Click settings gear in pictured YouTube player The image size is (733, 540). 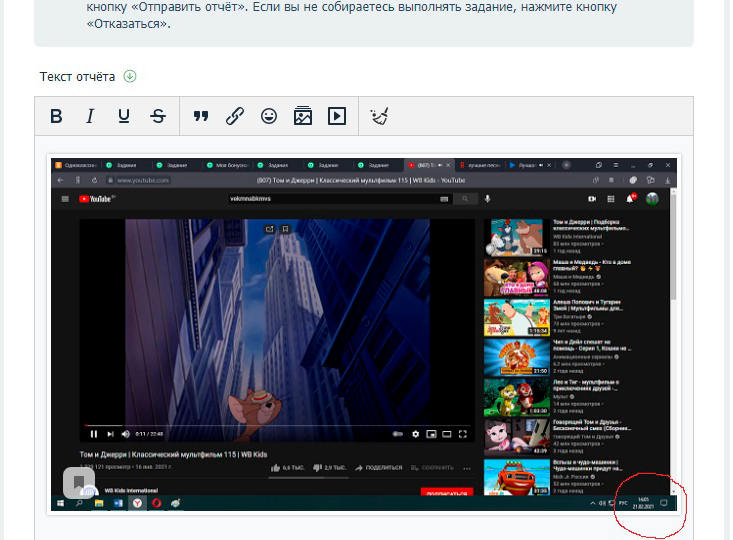click(x=415, y=434)
